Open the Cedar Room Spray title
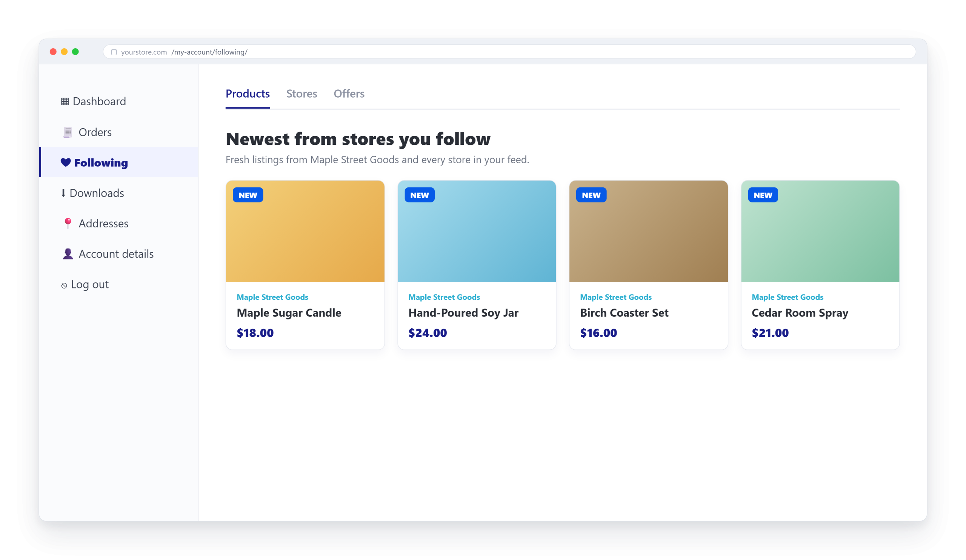 800,313
